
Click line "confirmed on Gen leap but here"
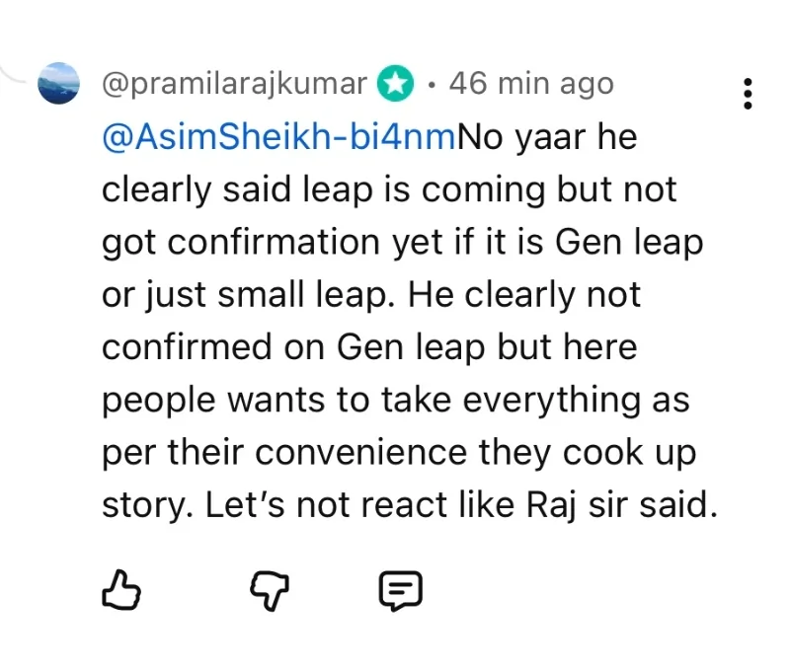pyautogui.click(x=369, y=346)
